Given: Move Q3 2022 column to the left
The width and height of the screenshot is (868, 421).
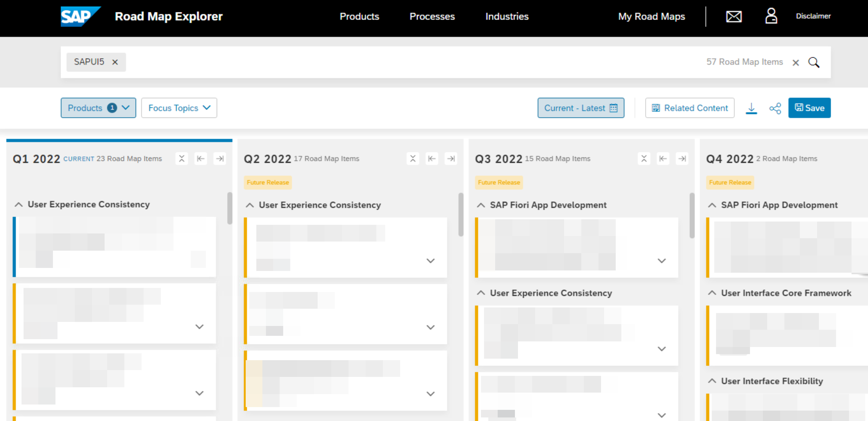Looking at the screenshot, I should [663, 158].
